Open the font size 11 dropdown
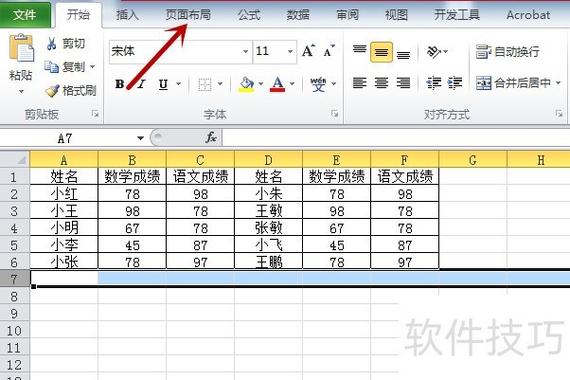This screenshot has width=570, height=380. (290, 51)
